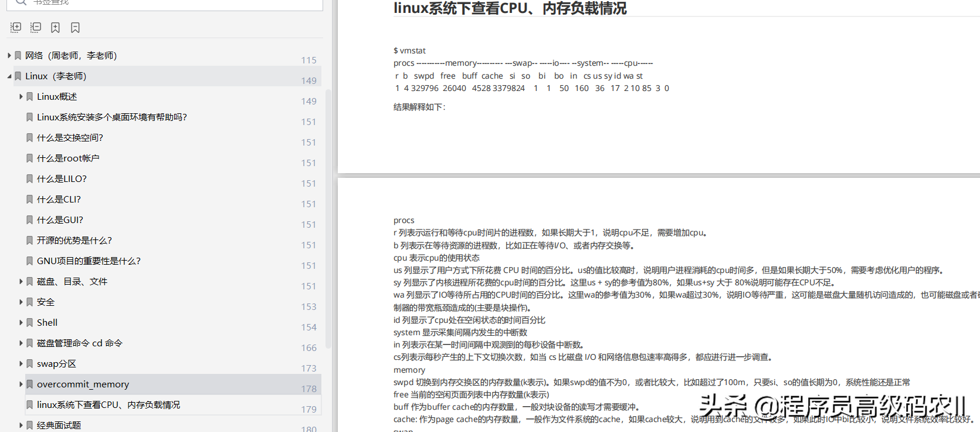This screenshot has width=980, height=432.
Task: Expand the 磁盘、目录、文件 bookmark
Action: (x=21, y=281)
